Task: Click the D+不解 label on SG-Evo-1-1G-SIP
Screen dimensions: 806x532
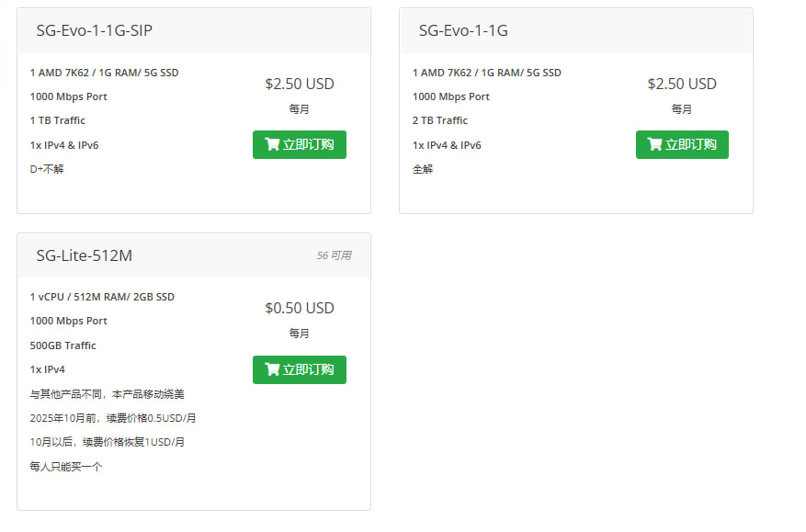Action: tap(44, 169)
